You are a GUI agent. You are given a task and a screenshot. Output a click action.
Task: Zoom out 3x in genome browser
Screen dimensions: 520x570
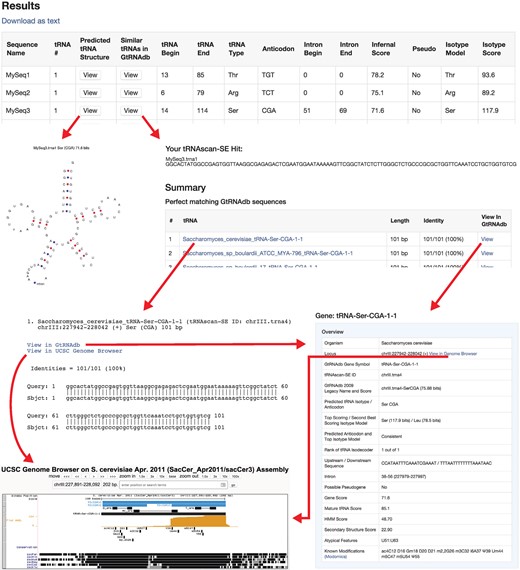[x=215, y=476]
